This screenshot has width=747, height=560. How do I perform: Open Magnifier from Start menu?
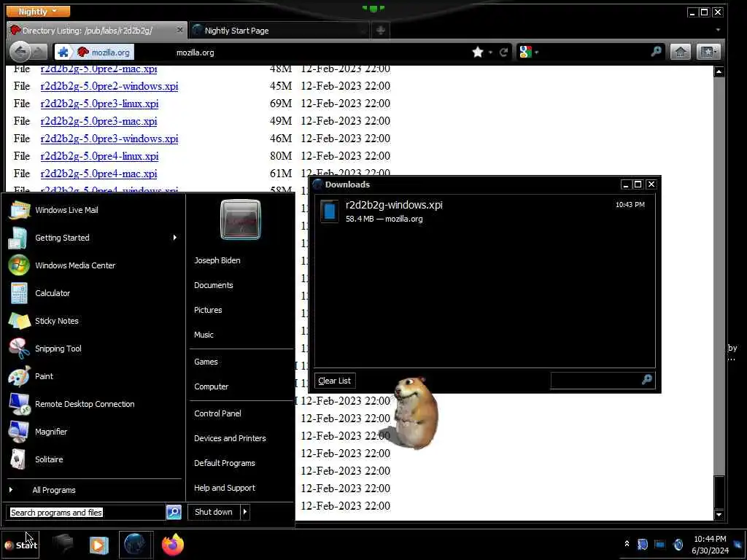[x=93, y=432]
